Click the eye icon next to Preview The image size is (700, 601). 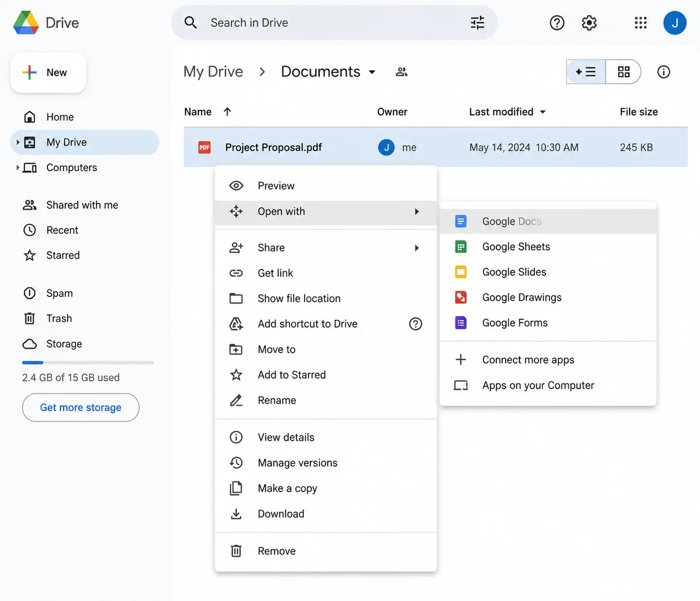pyautogui.click(x=236, y=186)
